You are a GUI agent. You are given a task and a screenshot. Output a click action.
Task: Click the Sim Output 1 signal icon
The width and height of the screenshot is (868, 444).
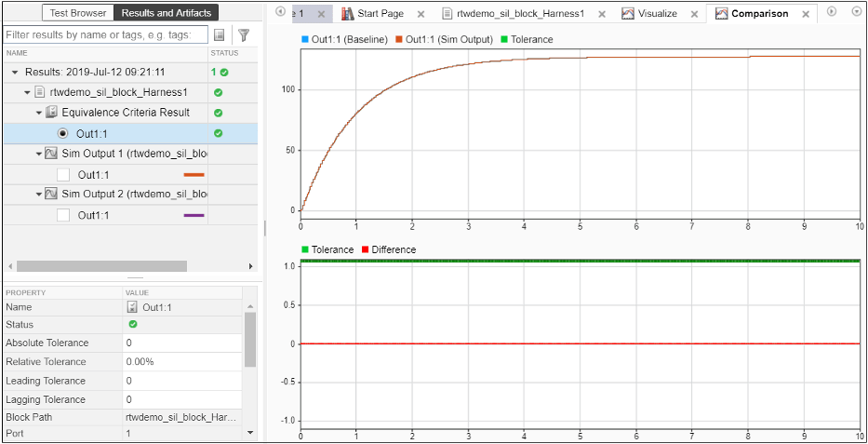pyautogui.click(x=51, y=154)
